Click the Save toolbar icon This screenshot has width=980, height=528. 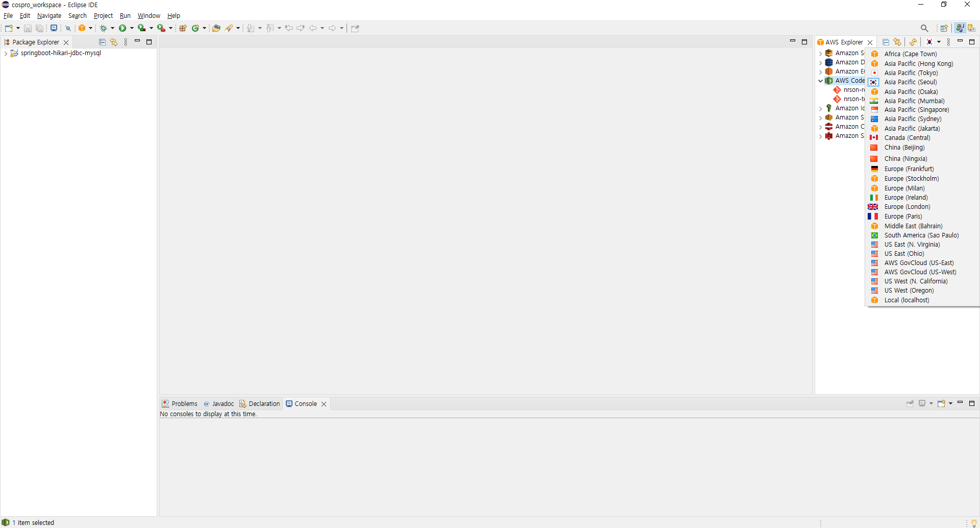(x=28, y=28)
